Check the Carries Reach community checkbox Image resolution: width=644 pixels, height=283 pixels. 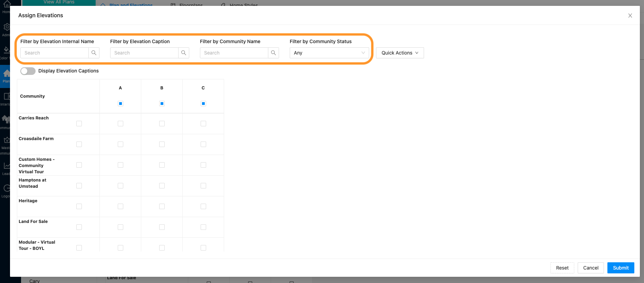pyautogui.click(x=79, y=124)
